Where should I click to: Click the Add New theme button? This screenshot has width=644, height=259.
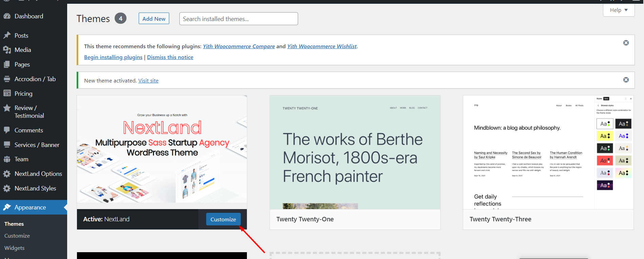click(x=154, y=19)
